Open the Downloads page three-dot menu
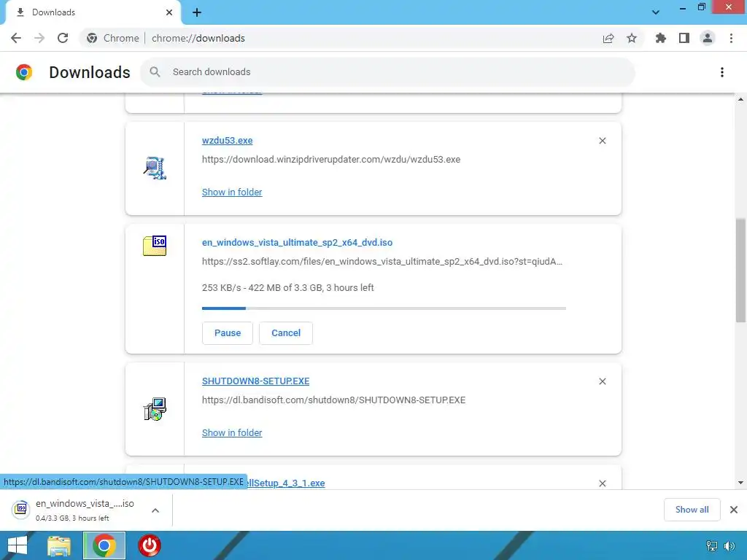The width and height of the screenshot is (747, 560). coord(722,72)
